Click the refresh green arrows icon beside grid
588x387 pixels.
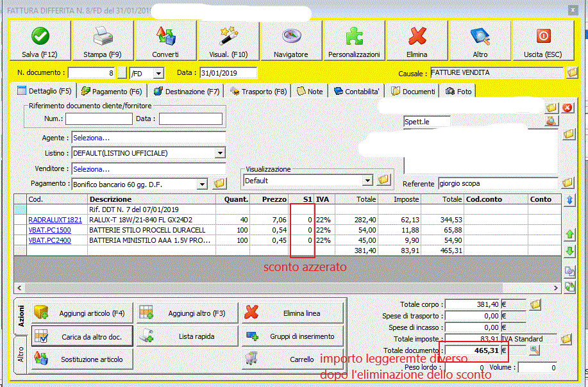tap(569, 287)
